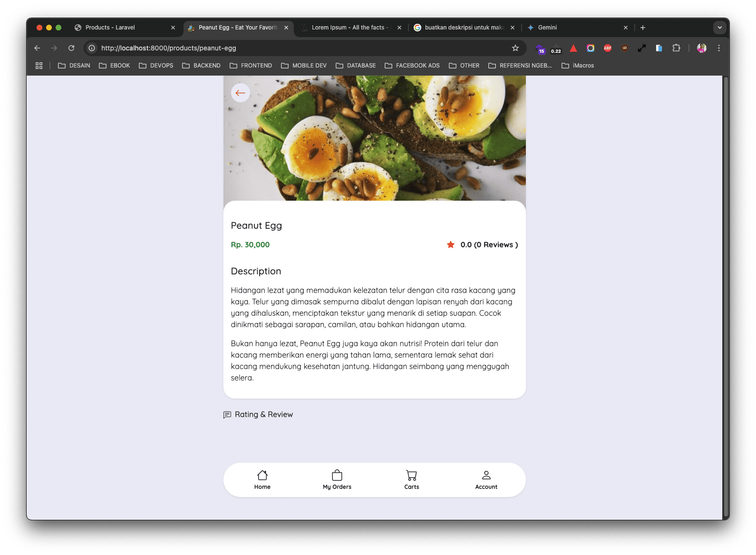Expand the tab search dropdown
The height and width of the screenshot is (555, 756).
(719, 28)
